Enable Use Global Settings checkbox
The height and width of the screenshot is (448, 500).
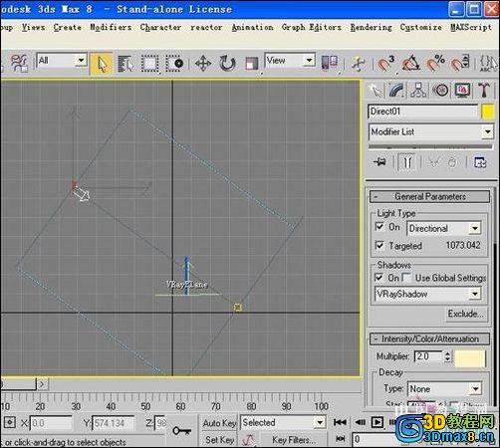click(406, 277)
